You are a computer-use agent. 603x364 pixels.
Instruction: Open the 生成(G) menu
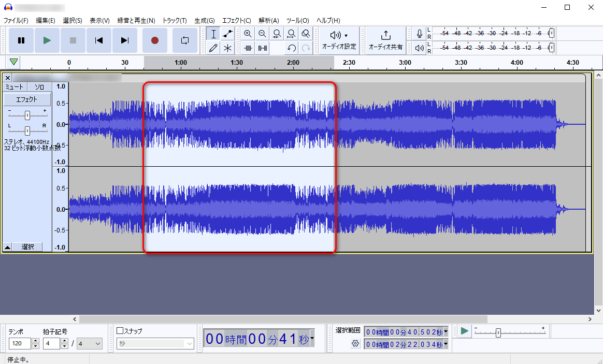pos(204,20)
